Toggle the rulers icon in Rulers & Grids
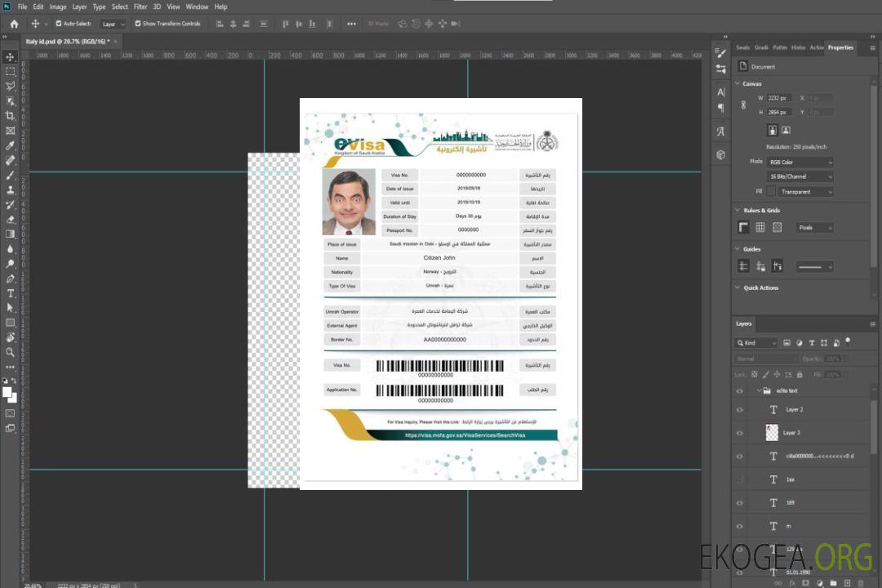 [x=743, y=227]
